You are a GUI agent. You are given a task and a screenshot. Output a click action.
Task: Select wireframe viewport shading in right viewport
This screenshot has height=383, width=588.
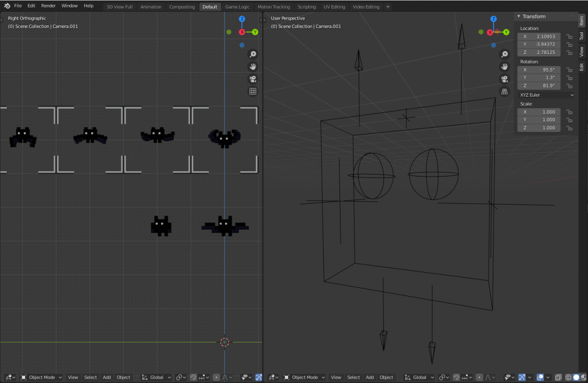[568, 377]
